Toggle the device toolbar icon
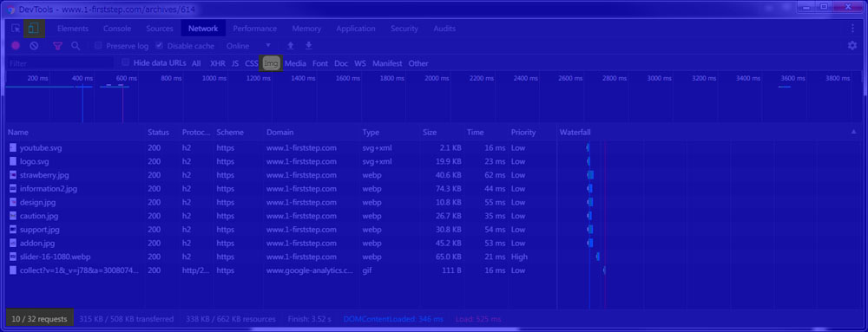 tap(34, 29)
